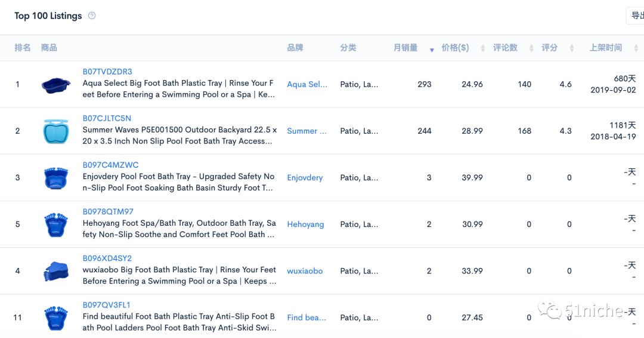Click the 导出 export button
The image size is (644, 338).
pyautogui.click(x=636, y=16)
